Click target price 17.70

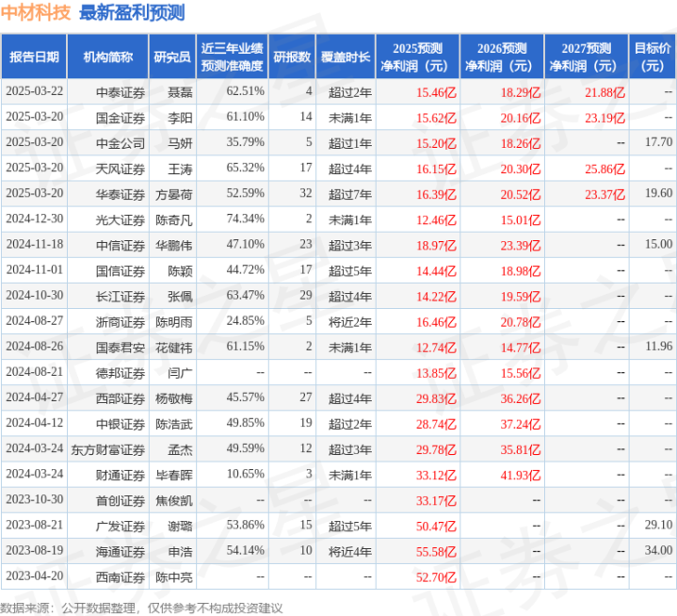pyautogui.click(x=658, y=142)
